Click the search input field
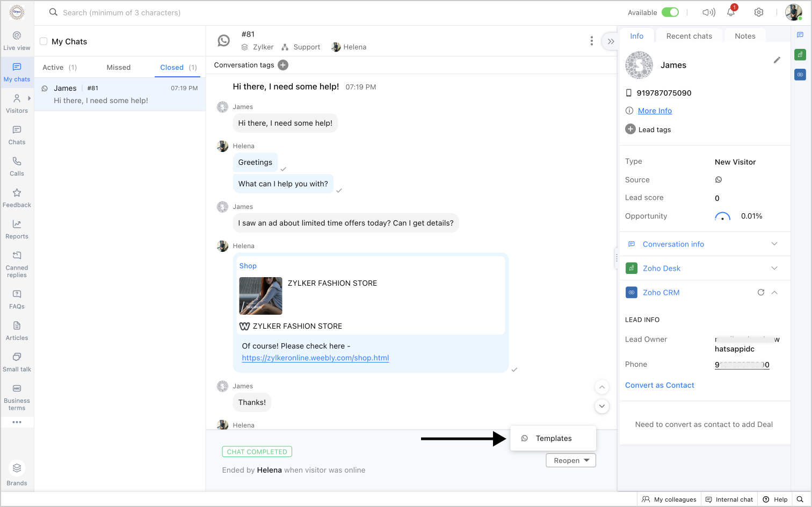The image size is (812, 507). pyautogui.click(x=122, y=12)
